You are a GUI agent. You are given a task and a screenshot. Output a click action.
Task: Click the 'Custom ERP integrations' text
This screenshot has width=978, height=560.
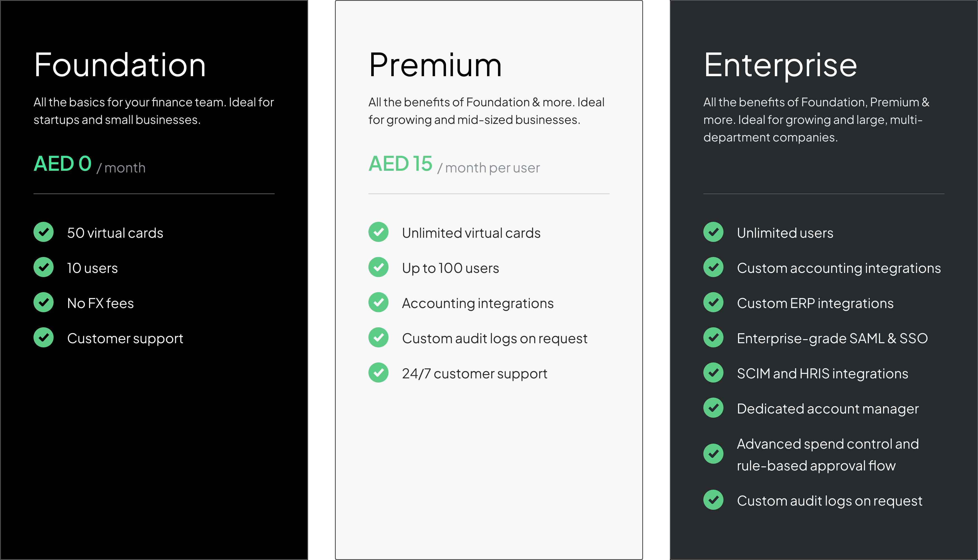point(815,304)
